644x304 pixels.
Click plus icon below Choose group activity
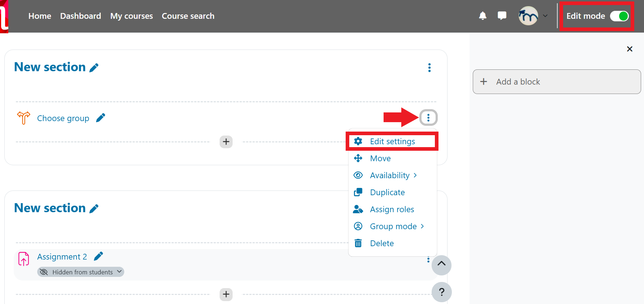(226, 142)
